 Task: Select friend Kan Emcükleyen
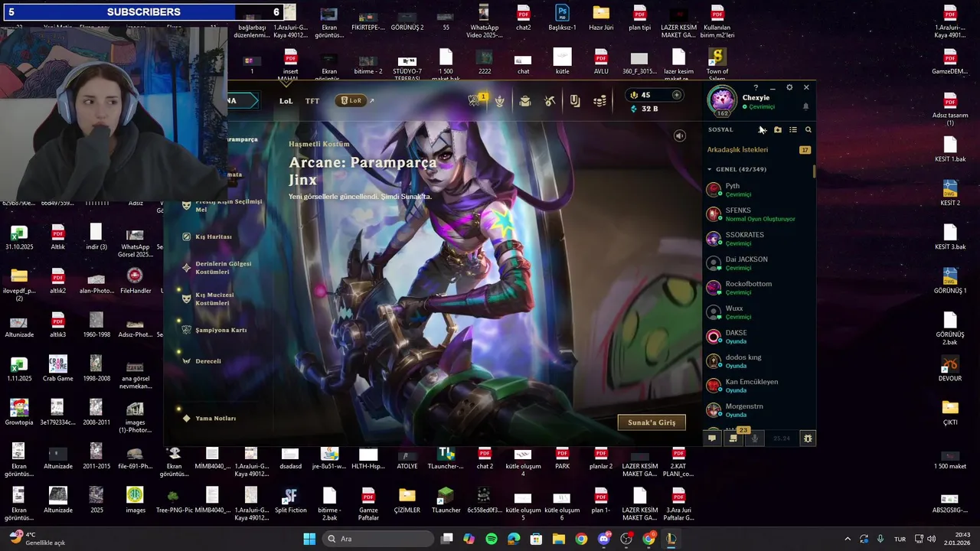click(758, 385)
